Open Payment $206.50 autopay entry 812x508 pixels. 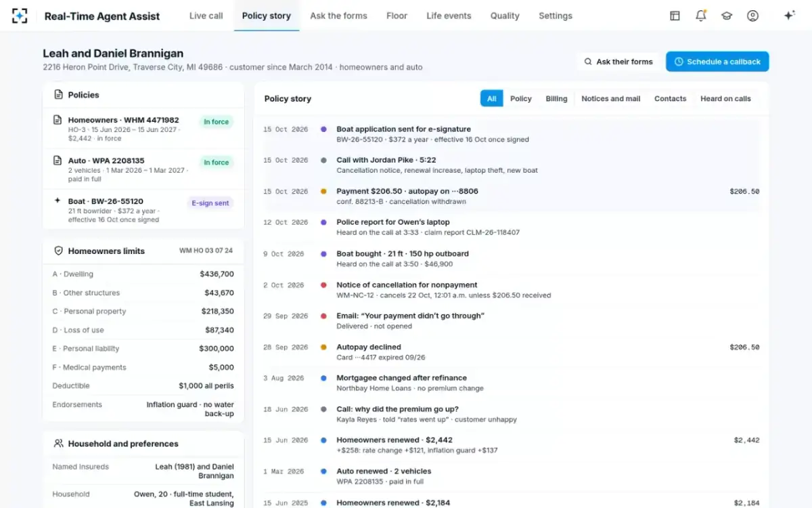(511, 196)
